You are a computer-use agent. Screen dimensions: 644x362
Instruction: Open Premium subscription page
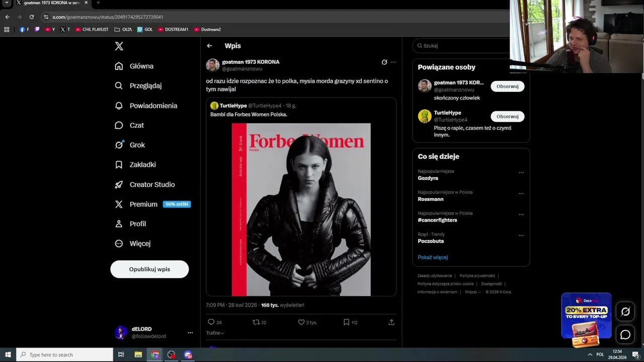152,204
